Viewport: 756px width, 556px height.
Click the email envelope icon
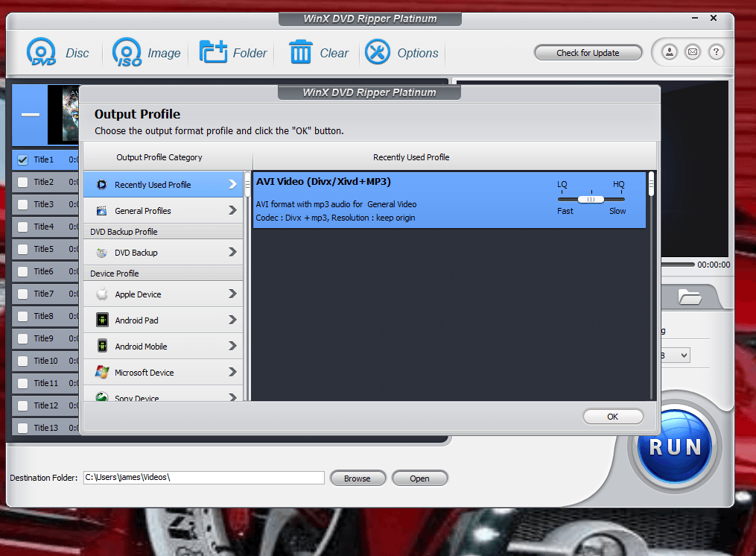(693, 52)
